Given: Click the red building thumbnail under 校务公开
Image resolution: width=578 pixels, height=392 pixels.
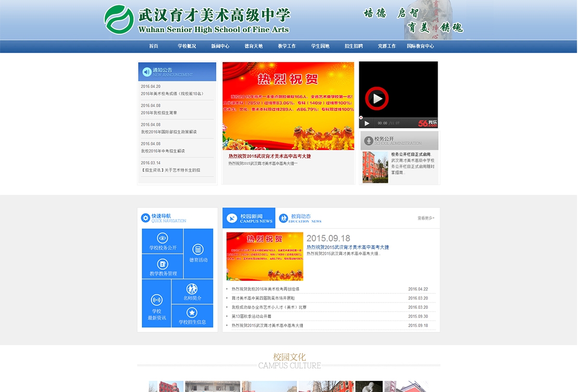Looking at the screenshot, I should coord(375,167).
